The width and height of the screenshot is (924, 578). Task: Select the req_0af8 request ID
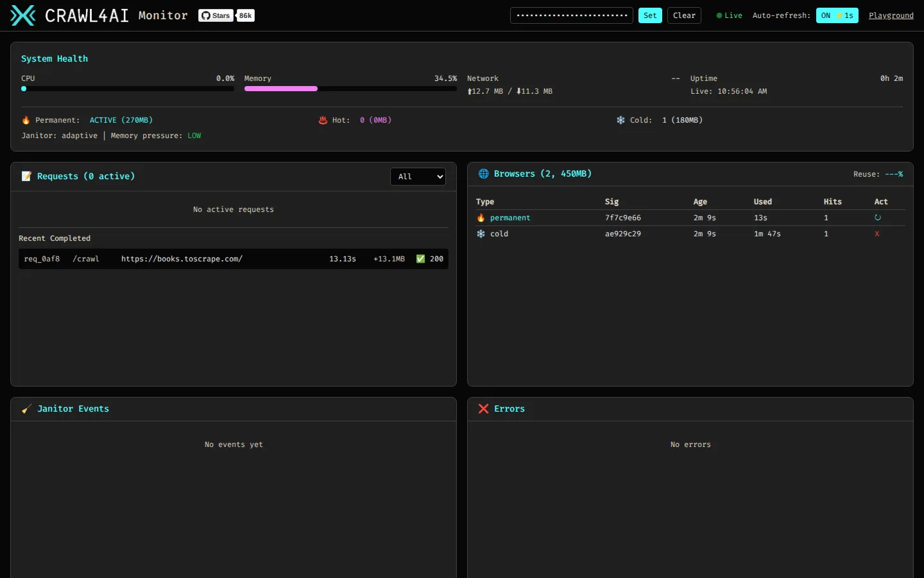[42, 259]
